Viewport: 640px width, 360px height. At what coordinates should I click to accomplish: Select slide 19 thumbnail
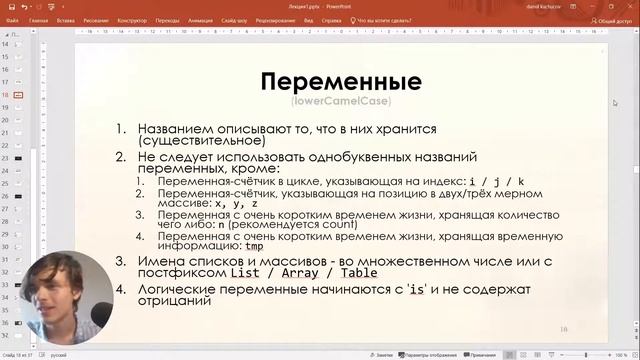click(x=18, y=107)
